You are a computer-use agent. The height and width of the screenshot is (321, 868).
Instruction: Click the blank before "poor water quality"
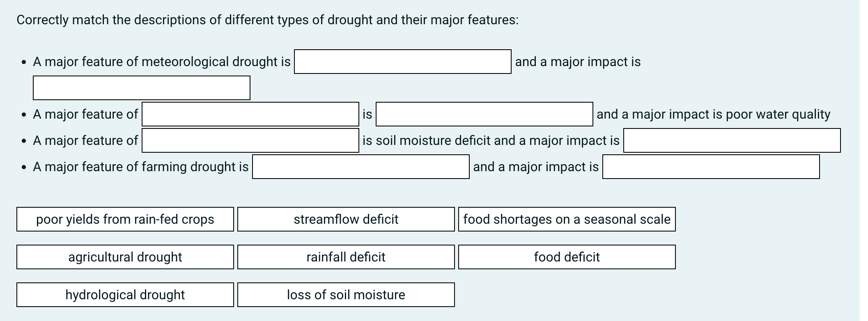coord(484,115)
